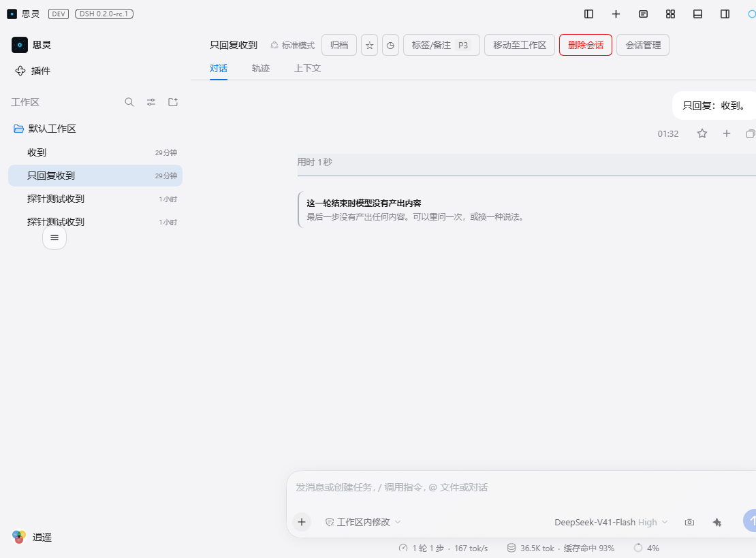Click the DEV badge in title bar
Image resolution: width=756 pixels, height=558 pixels.
tap(59, 14)
